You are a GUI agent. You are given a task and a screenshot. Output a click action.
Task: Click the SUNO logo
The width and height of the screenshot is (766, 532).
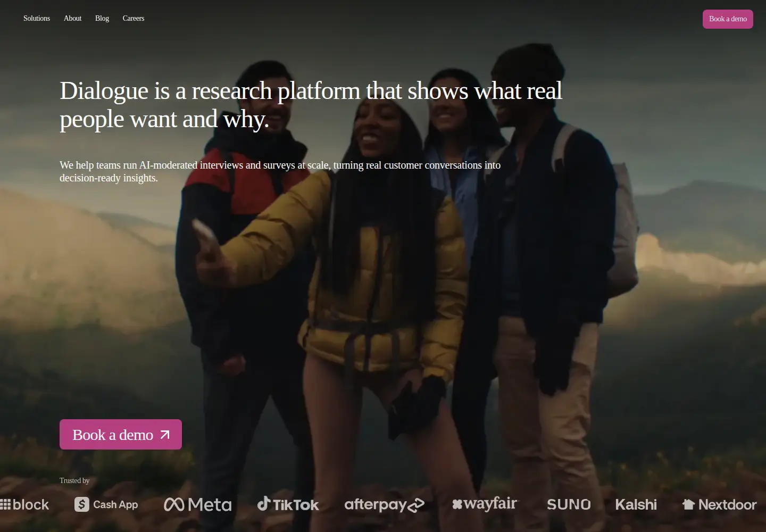[x=569, y=504]
